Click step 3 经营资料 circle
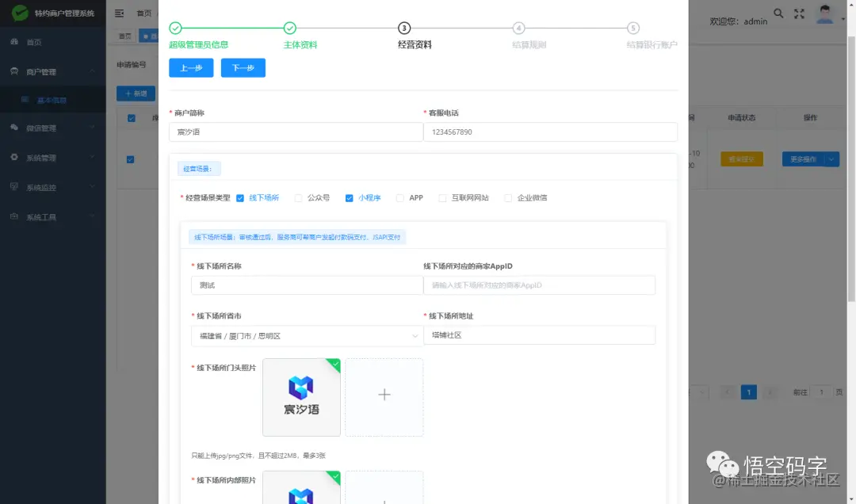This screenshot has height=504, width=856. click(x=404, y=28)
